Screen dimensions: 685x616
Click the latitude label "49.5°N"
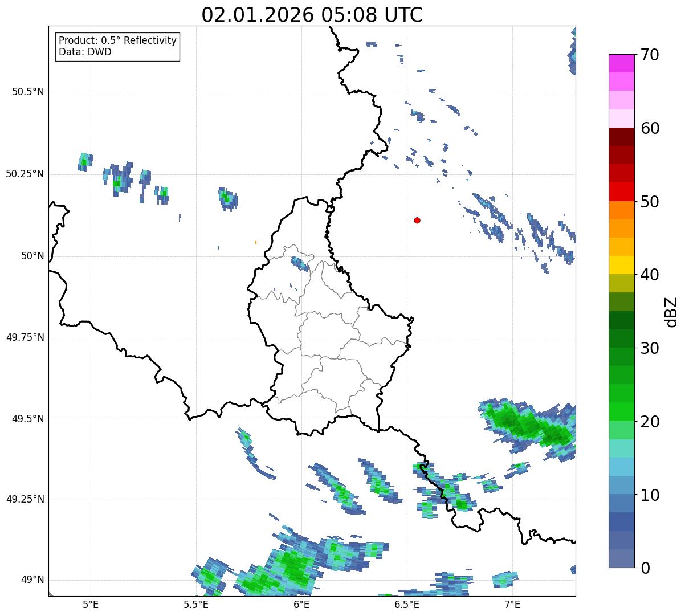(x=27, y=419)
